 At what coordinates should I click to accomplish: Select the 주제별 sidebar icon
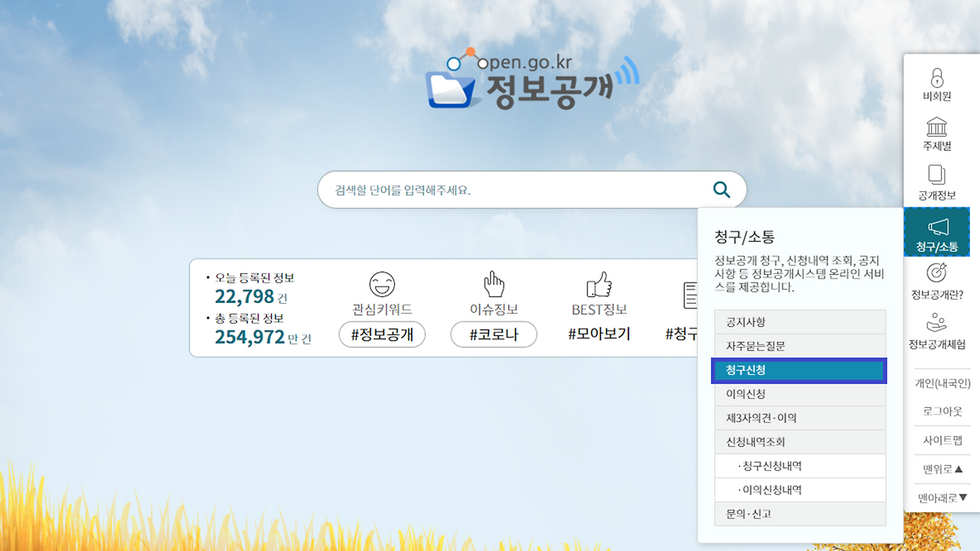tap(937, 135)
